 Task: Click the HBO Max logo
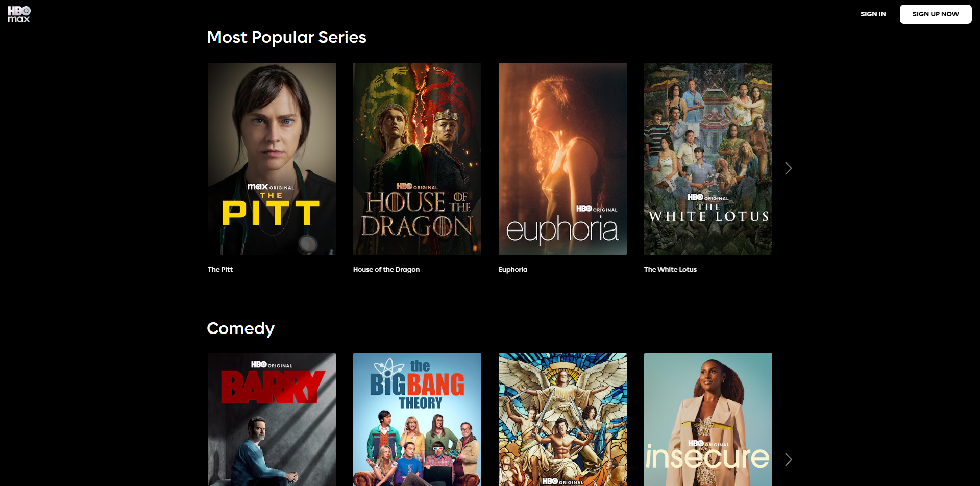point(19,14)
